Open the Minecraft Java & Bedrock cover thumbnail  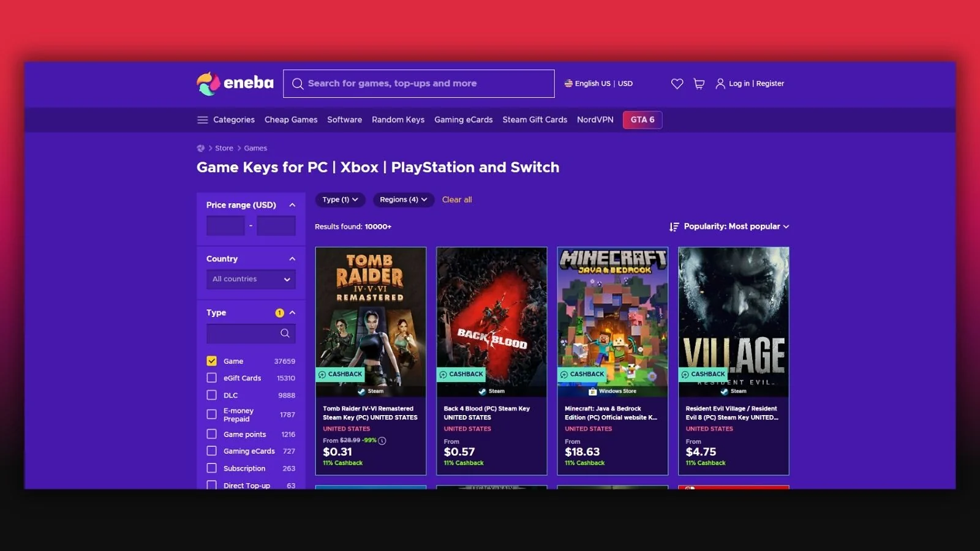pos(612,322)
